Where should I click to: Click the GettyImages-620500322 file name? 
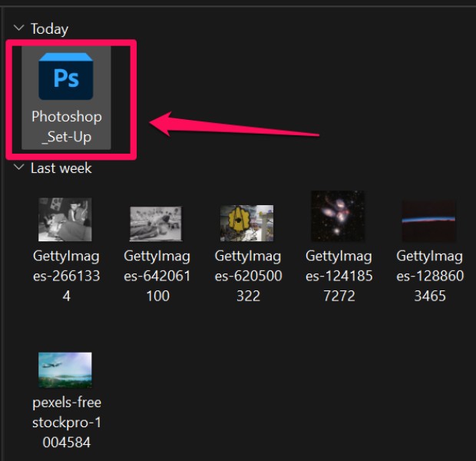[248, 276]
